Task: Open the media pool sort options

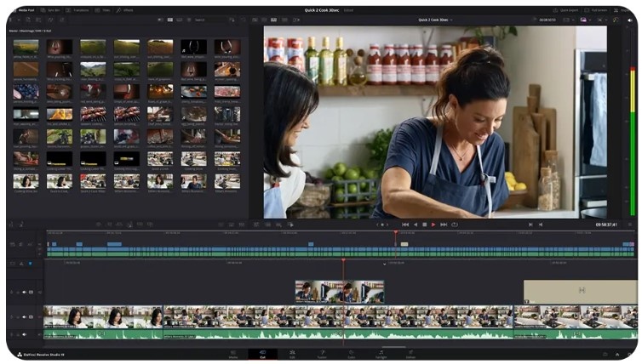Action: 232,20
